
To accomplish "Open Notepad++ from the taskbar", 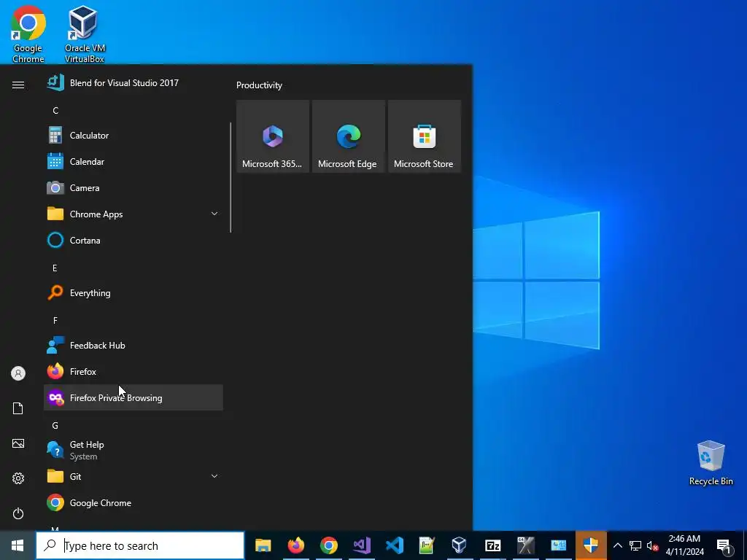I will tap(427, 545).
